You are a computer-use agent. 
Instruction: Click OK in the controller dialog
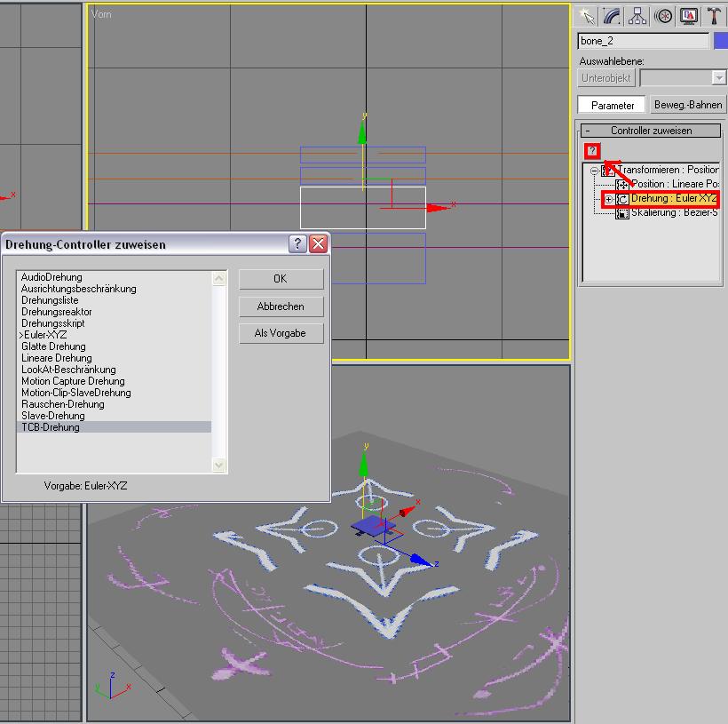point(281,279)
